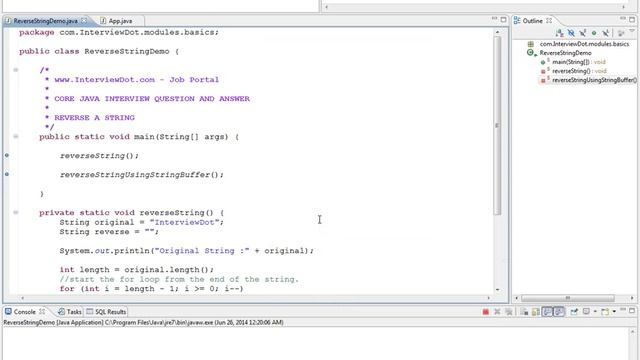Terminate the running program with red square
This screenshot has height=360, width=640.
486,312
